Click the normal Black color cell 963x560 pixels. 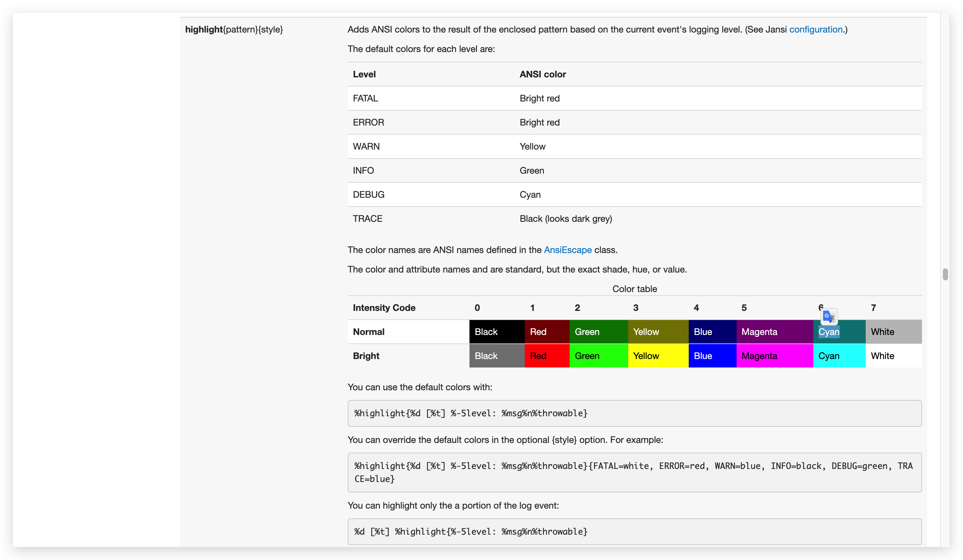click(496, 332)
